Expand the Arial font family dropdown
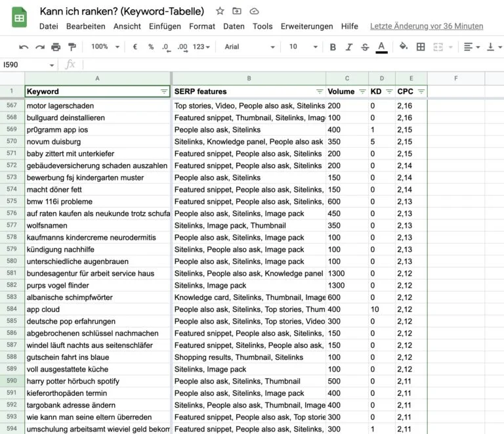The image size is (504, 434). (249, 47)
